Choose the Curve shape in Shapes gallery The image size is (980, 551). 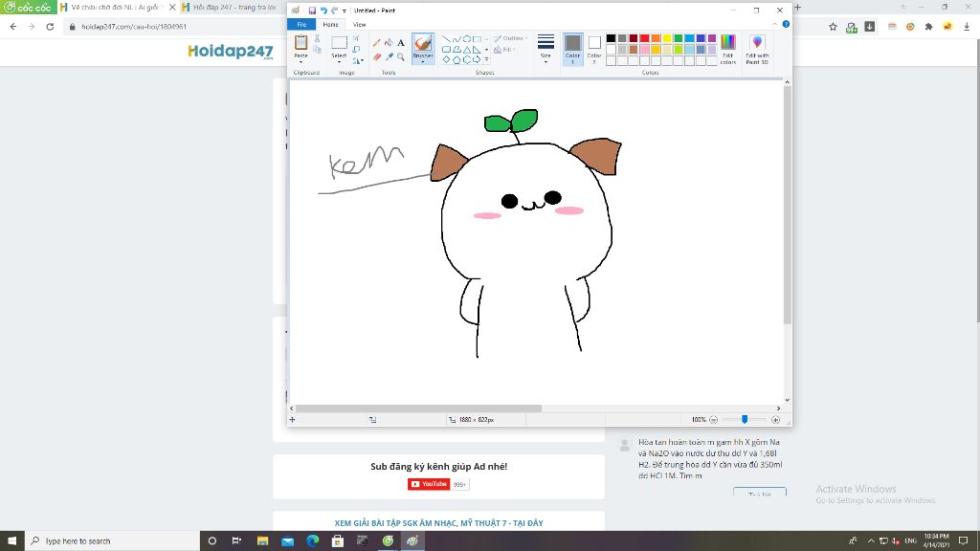click(x=457, y=38)
